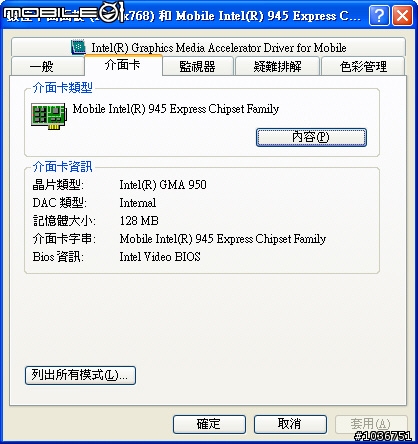This screenshot has width=418, height=444.
Task: Cancel the dialog with 取消 button
Action: coord(290,424)
